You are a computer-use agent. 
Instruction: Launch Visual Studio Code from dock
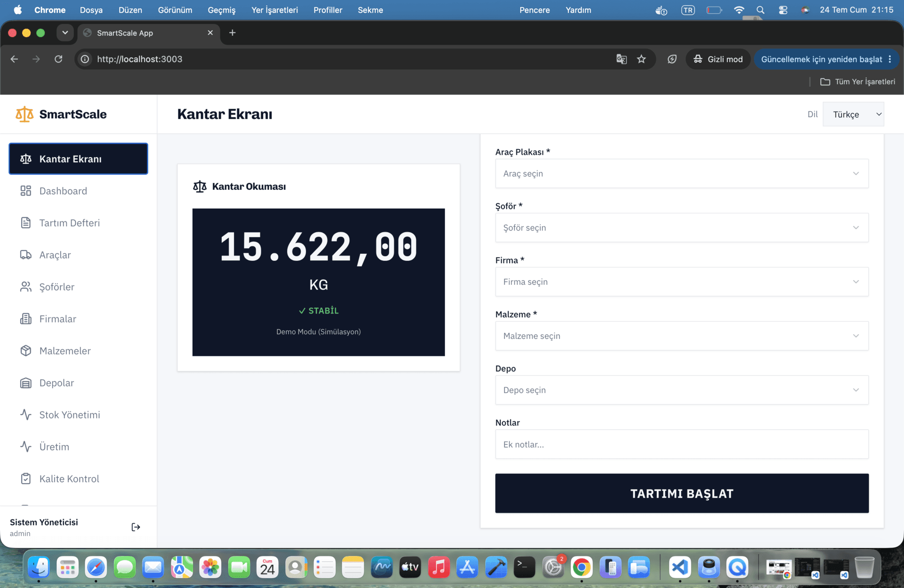[680, 567]
